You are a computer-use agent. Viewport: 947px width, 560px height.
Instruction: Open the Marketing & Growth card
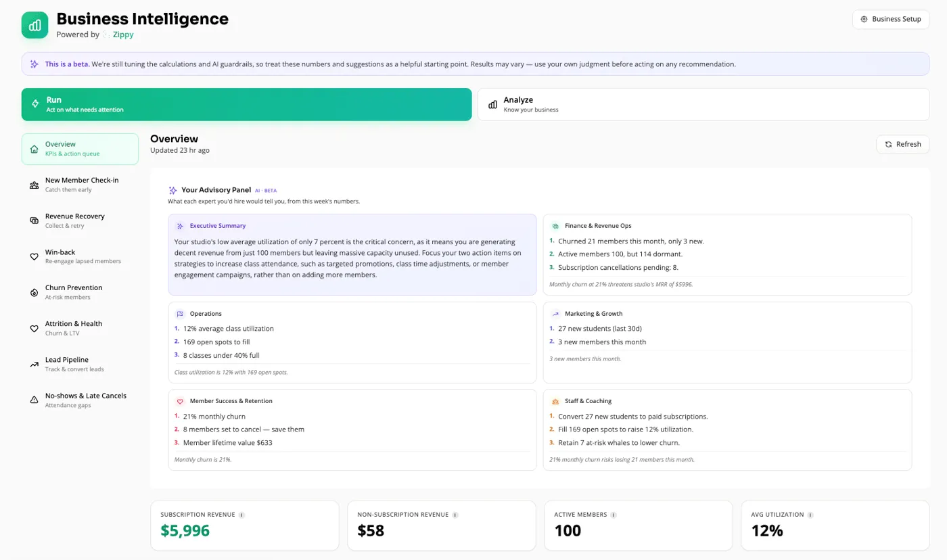727,342
